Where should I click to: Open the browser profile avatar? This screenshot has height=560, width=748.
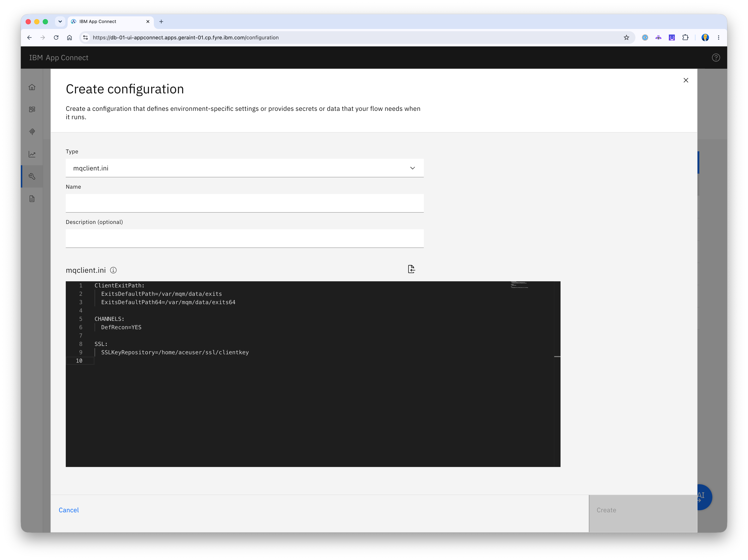(705, 38)
